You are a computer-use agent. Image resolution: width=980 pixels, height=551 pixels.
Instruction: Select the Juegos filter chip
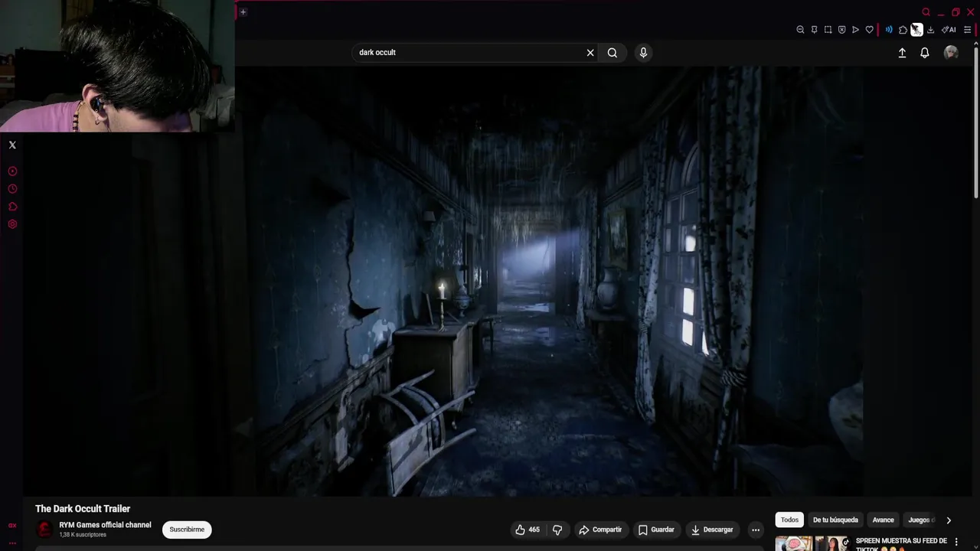tap(920, 520)
